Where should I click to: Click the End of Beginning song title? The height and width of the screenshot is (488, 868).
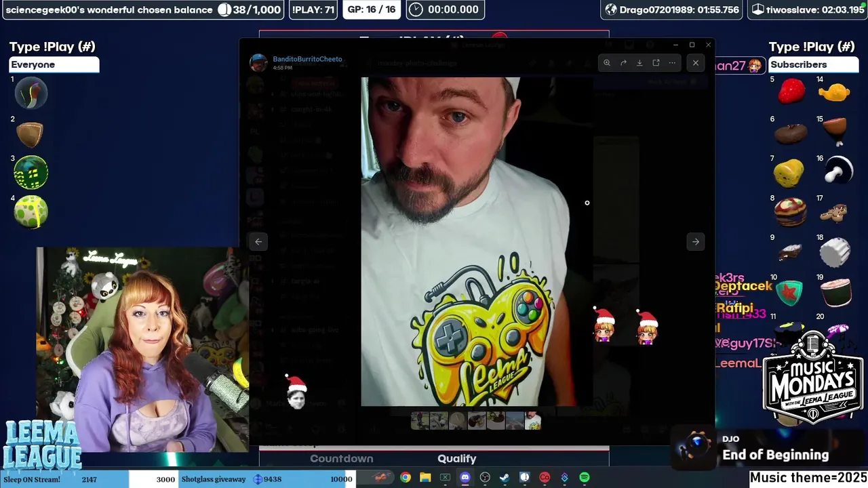(x=776, y=455)
